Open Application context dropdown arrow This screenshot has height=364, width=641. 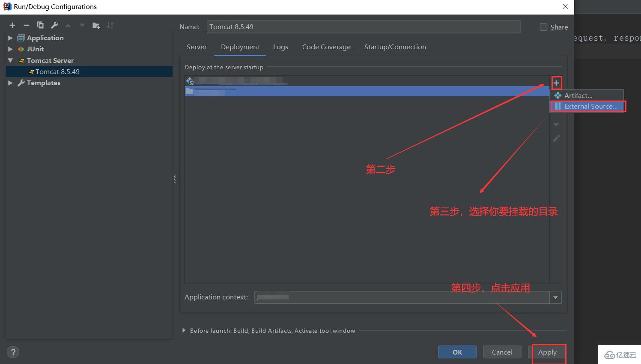(555, 297)
